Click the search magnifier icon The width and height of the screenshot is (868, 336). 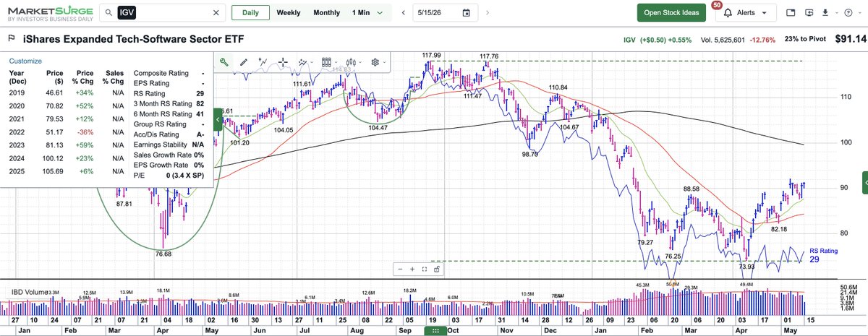107,13
